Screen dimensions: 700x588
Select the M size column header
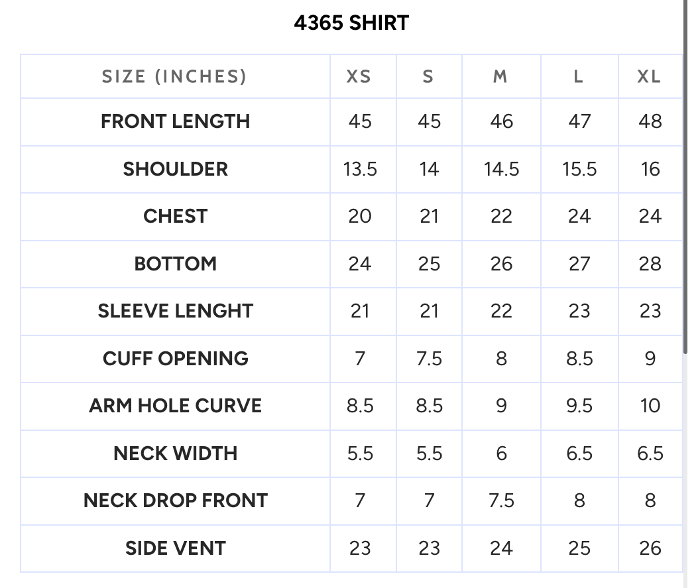click(x=500, y=77)
